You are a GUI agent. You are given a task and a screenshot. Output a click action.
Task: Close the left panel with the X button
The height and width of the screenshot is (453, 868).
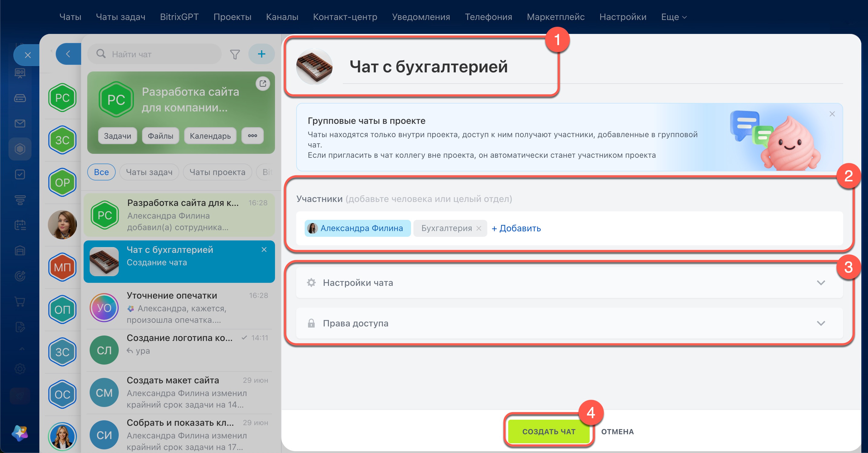[28, 55]
